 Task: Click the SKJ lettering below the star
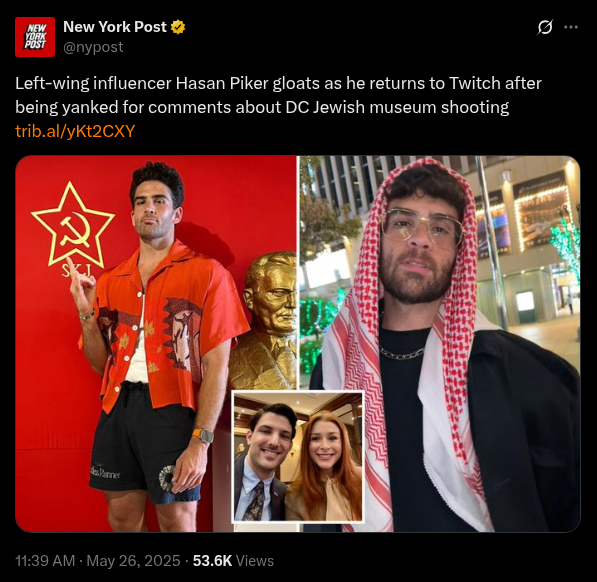click(77, 271)
